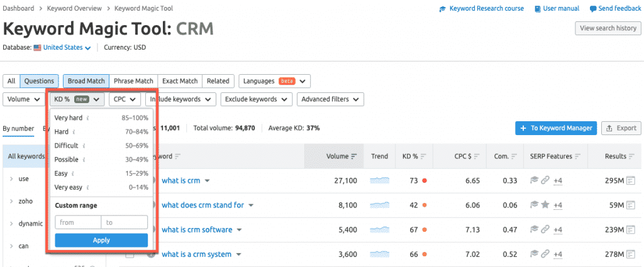644x267 pixels.
Task: Switch to the 'By number' tab
Action: [x=18, y=128]
